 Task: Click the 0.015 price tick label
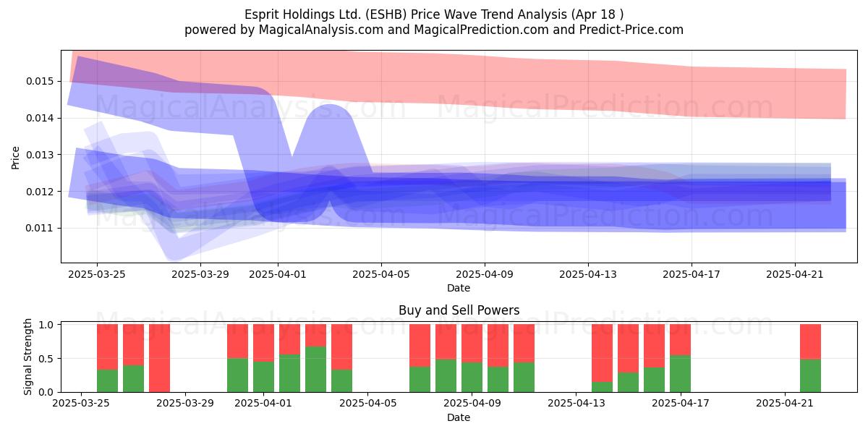tap(40, 81)
